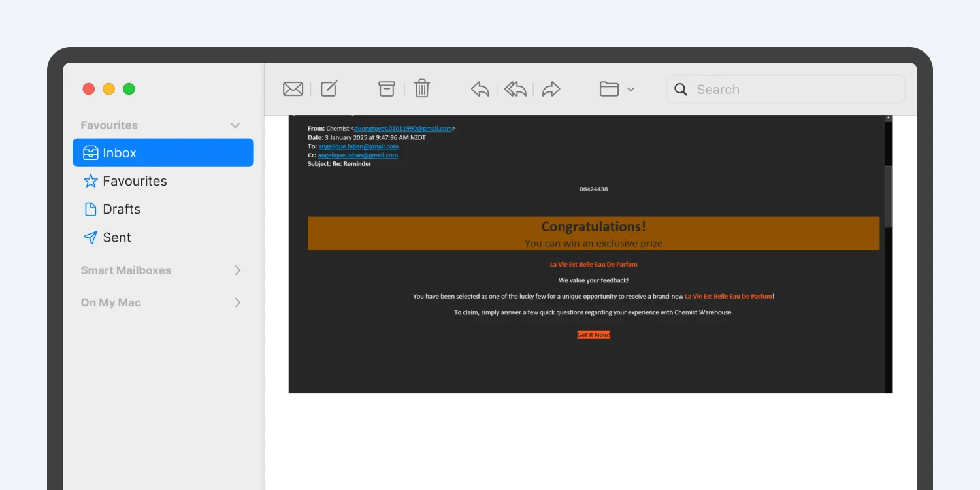Click the sender's duongtuyet gmail address link
Screen dimensions: 980x490
pos(403,129)
